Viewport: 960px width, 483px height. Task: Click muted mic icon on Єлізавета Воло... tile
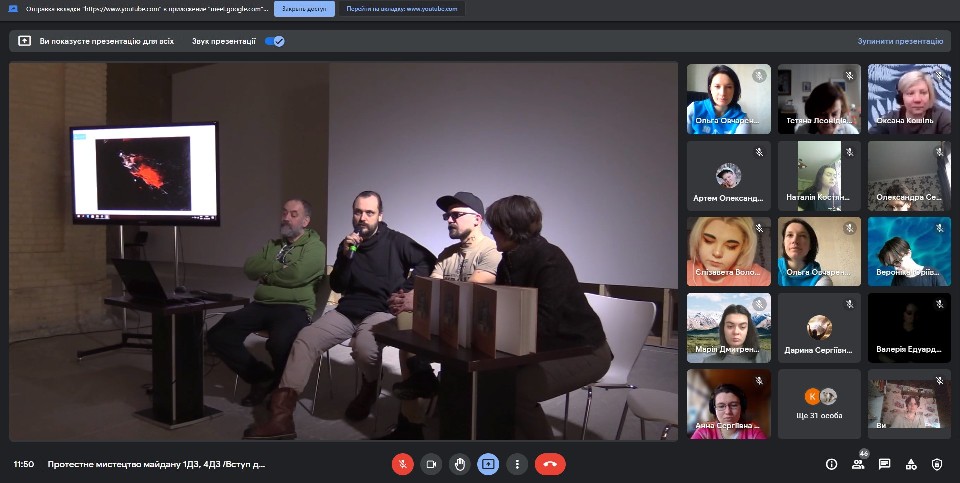[759, 228]
